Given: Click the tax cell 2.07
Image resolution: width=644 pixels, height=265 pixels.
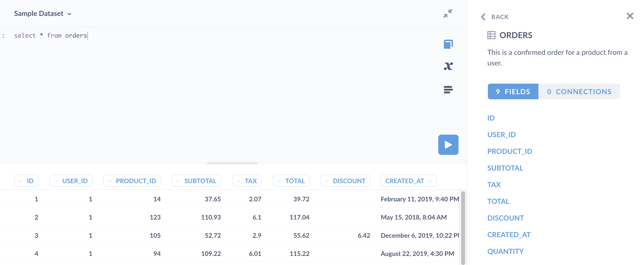Looking at the screenshot, I should [255, 199].
